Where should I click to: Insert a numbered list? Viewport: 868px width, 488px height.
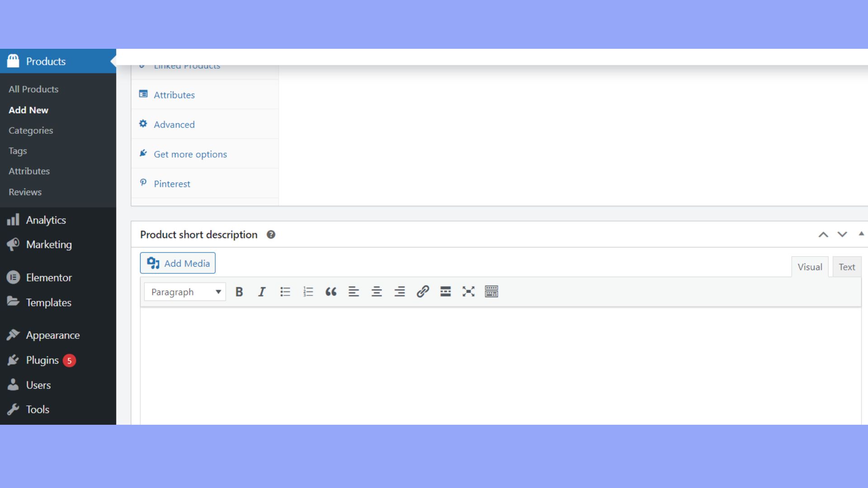(x=308, y=291)
